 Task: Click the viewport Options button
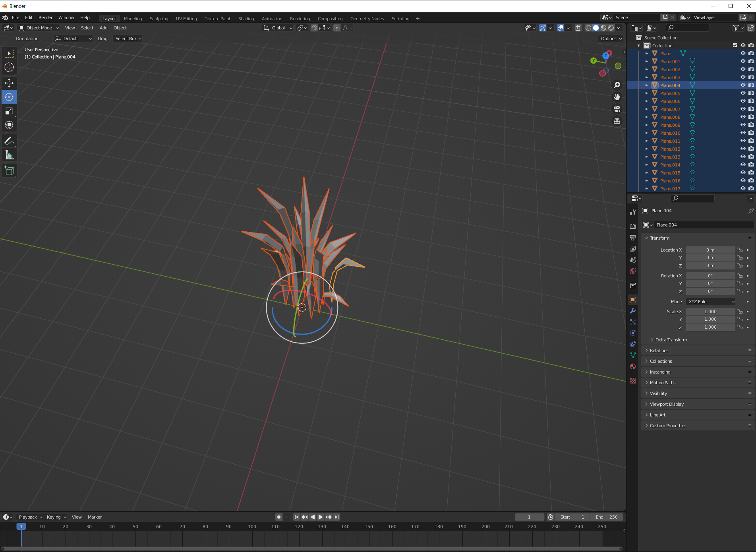point(611,39)
